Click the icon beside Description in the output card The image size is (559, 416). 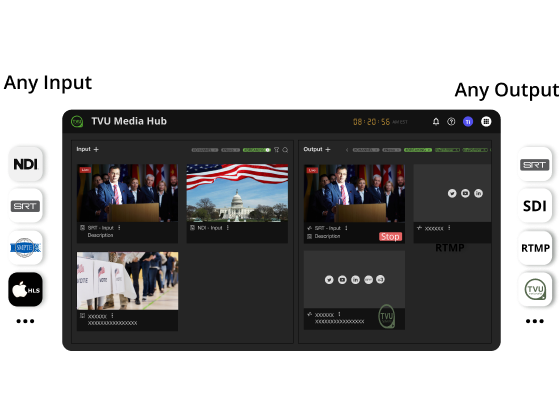coord(309,236)
